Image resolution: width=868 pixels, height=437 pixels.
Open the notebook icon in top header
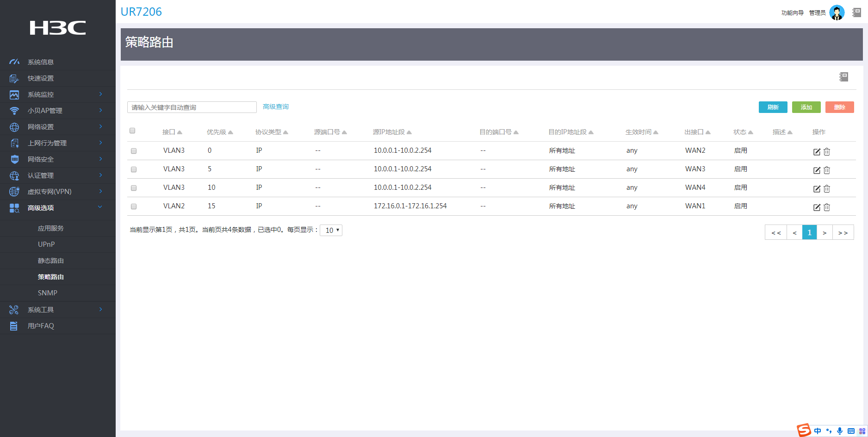pyautogui.click(x=857, y=12)
